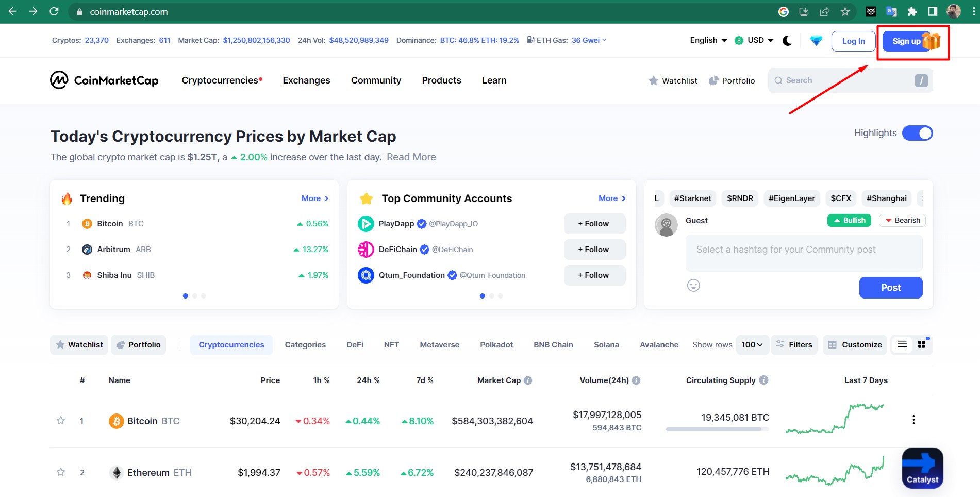Select NFT tab
The image size is (980, 497).
point(391,344)
